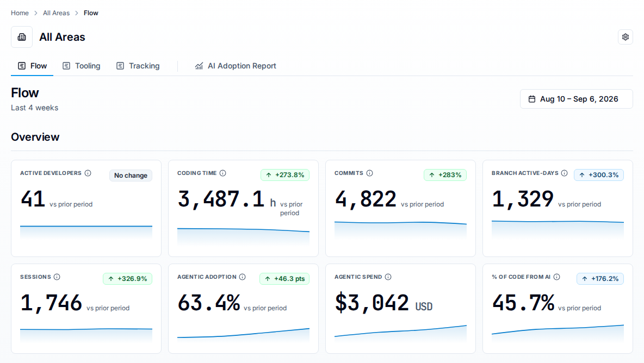Click the Tracking tab icon
Screen dimensions: 644x363
[120, 66]
